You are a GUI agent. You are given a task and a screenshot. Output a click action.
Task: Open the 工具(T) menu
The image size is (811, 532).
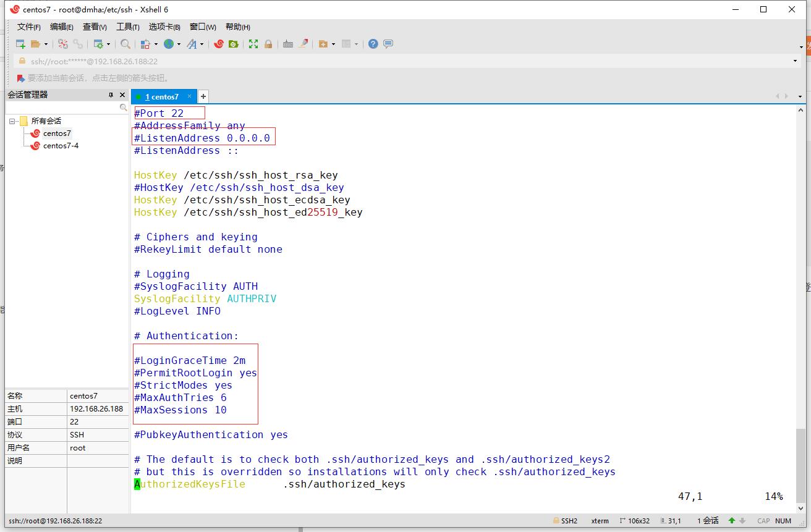click(x=128, y=27)
